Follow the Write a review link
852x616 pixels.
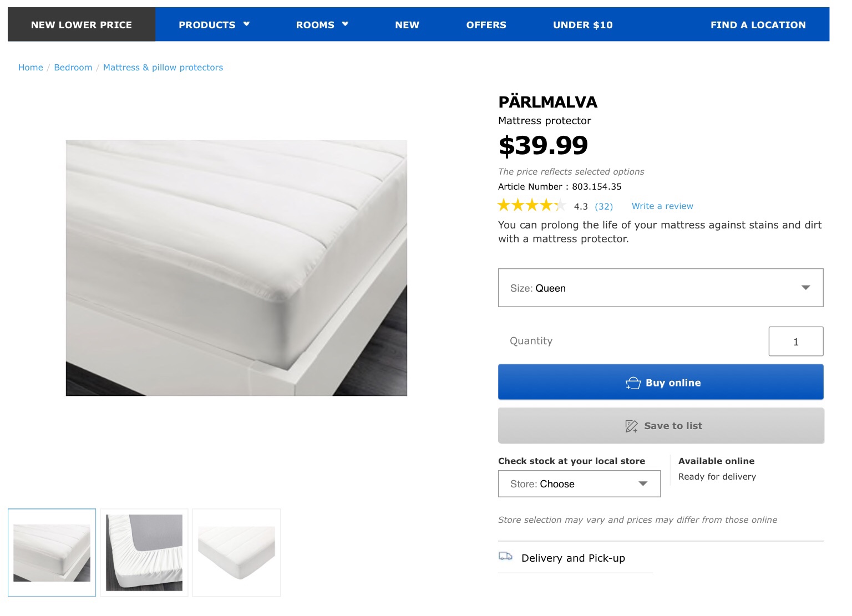click(x=662, y=206)
